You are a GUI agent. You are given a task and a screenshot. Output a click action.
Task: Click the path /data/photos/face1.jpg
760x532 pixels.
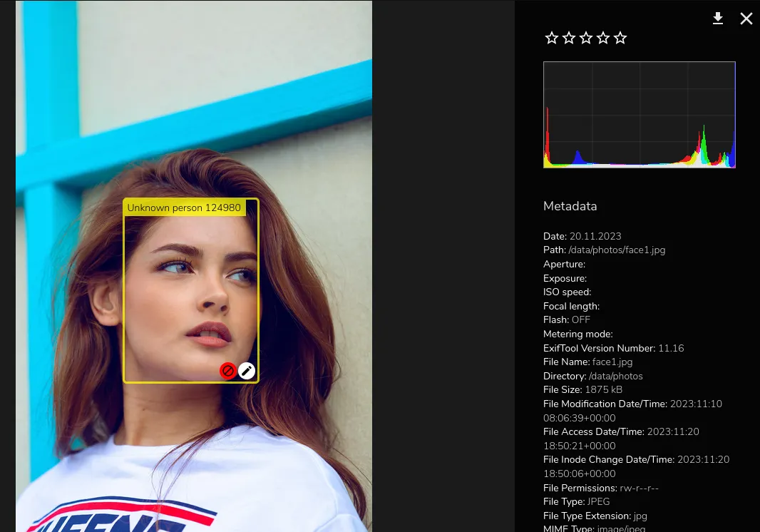pos(617,250)
